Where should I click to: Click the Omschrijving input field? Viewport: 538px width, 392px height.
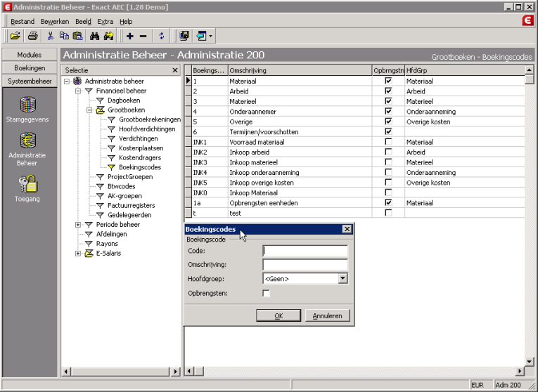click(305, 265)
